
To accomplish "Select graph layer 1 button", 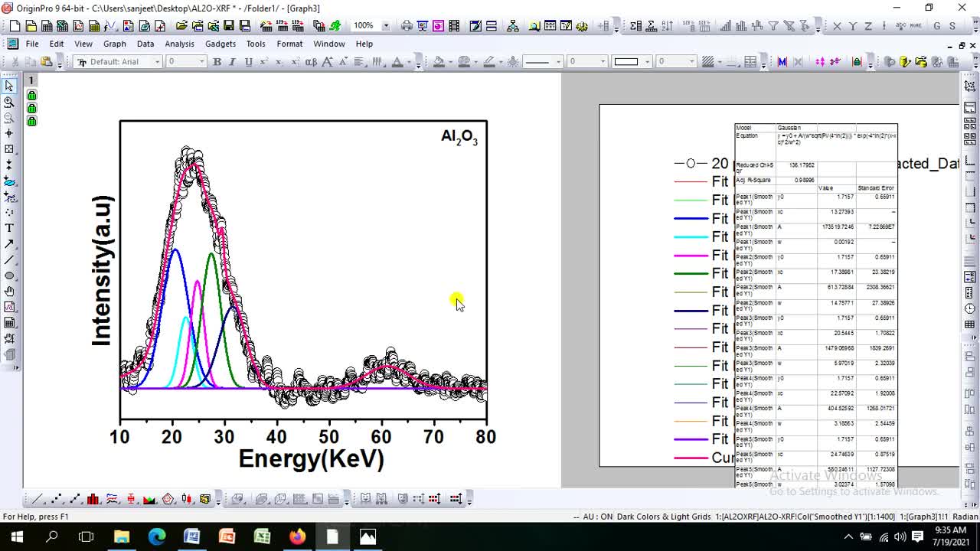I will click(31, 80).
